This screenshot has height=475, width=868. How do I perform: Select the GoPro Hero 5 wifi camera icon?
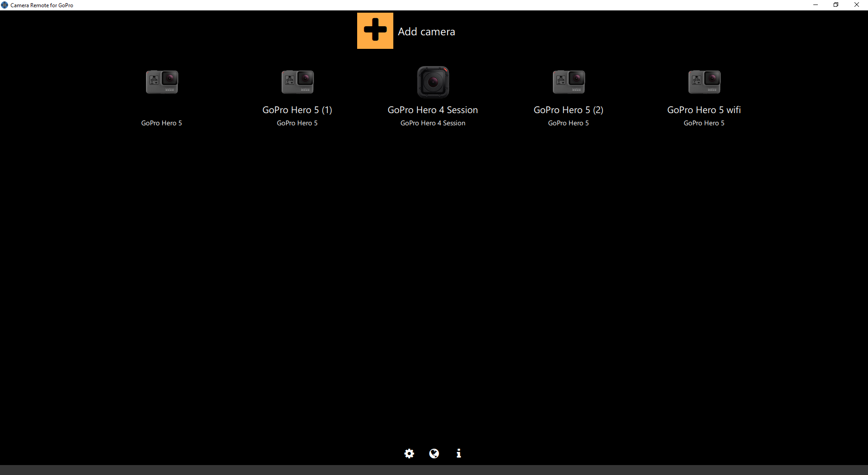704,82
